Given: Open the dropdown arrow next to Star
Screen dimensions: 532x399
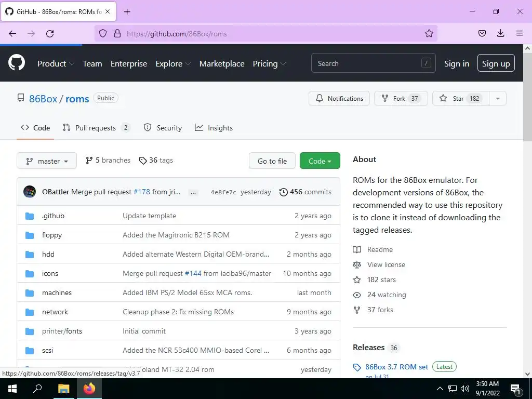Looking at the screenshot, I should [497, 98].
